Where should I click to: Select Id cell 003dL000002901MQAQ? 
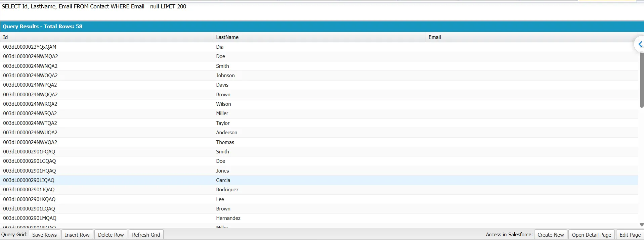coord(106,218)
